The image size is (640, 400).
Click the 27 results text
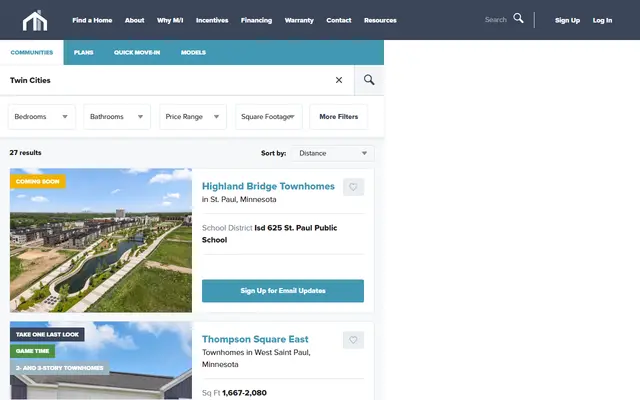click(25, 153)
